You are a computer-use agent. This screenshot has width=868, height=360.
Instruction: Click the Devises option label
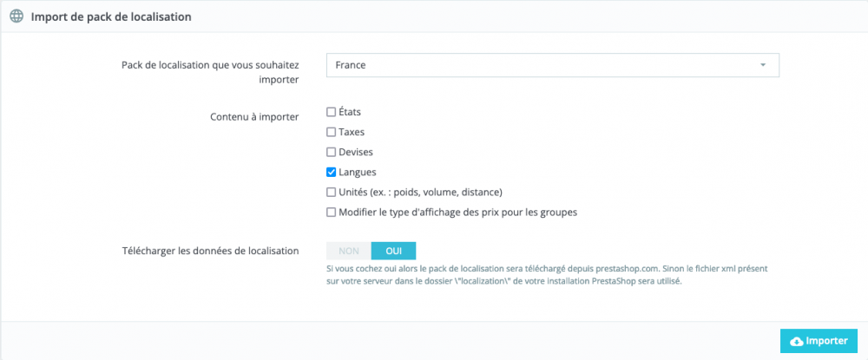pyautogui.click(x=355, y=152)
